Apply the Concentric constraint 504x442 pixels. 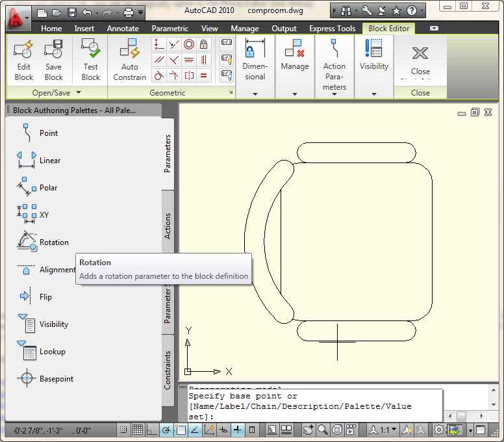pyautogui.click(x=189, y=44)
